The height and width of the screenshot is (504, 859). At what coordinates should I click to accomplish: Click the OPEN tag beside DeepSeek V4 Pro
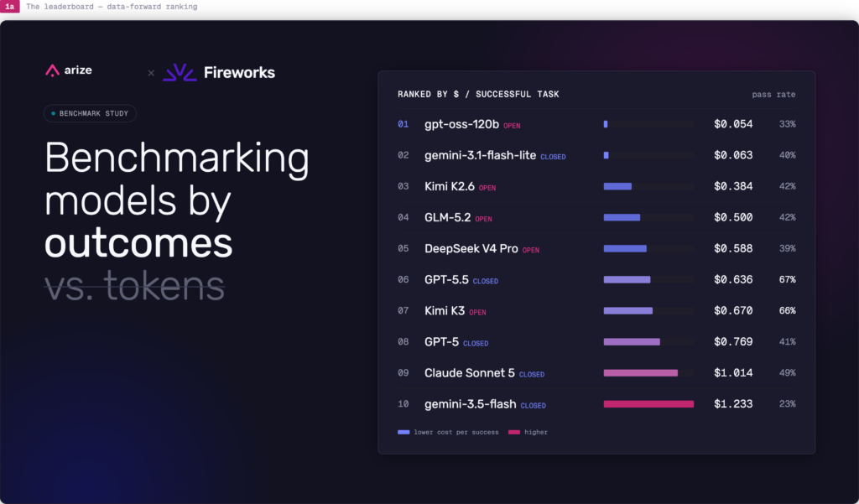pyautogui.click(x=530, y=251)
